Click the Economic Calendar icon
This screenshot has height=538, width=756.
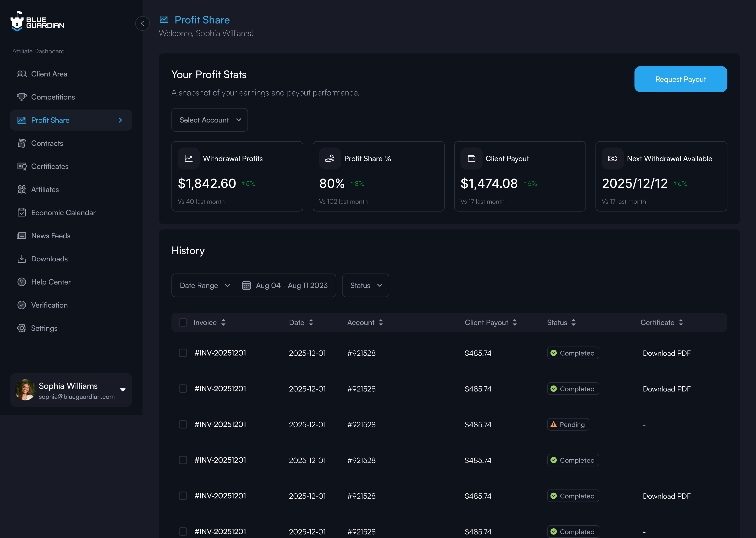tap(21, 212)
